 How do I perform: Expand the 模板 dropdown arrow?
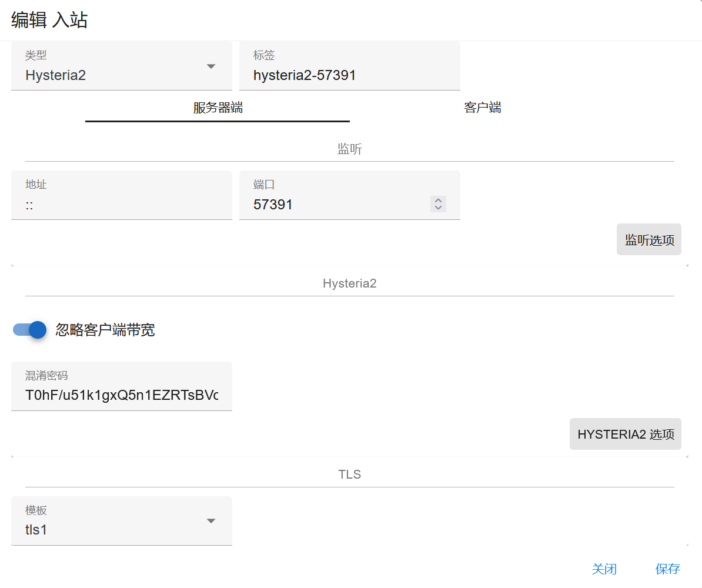211,521
